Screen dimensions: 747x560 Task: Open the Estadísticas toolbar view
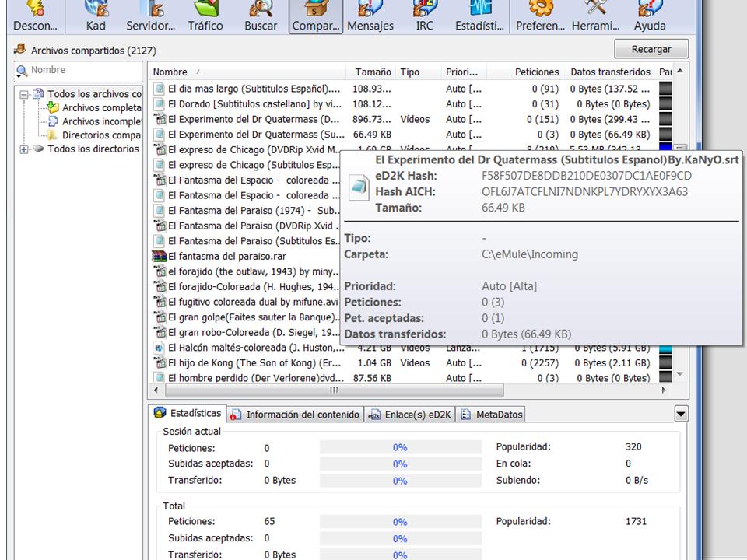point(479,16)
